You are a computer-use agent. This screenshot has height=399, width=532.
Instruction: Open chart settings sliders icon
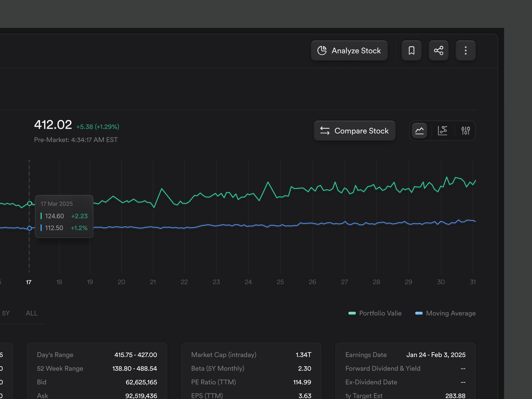(x=466, y=131)
